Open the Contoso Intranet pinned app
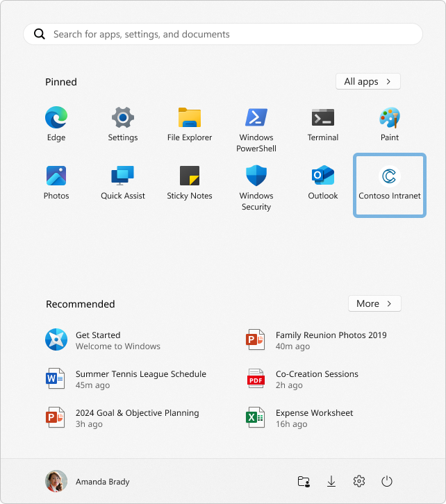This screenshot has height=504, width=446. click(x=390, y=185)
